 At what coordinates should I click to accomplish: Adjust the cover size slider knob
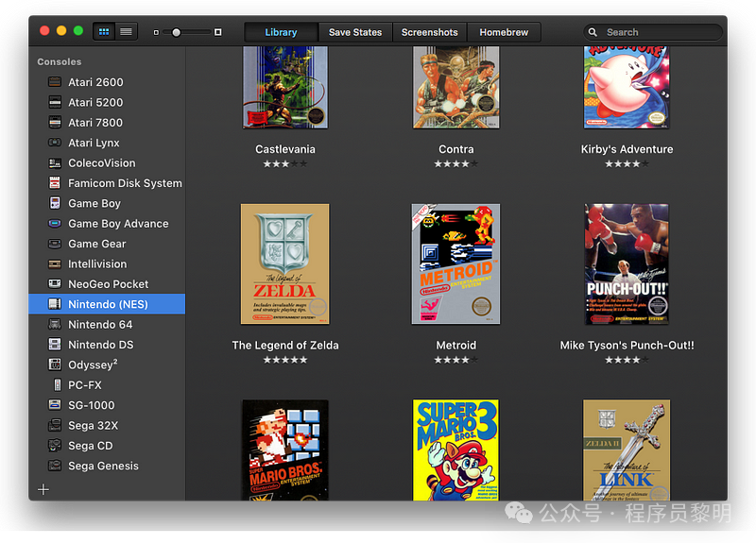(177, 32)
